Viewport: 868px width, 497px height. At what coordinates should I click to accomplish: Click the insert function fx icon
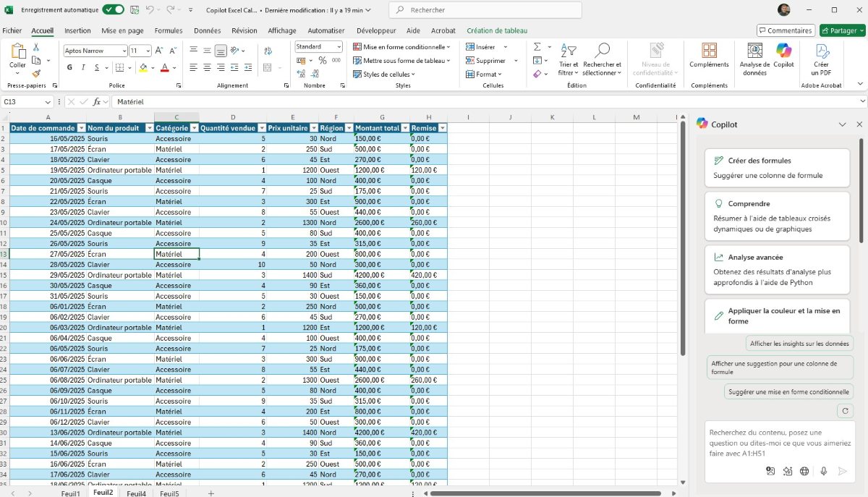tap(97, 102)
